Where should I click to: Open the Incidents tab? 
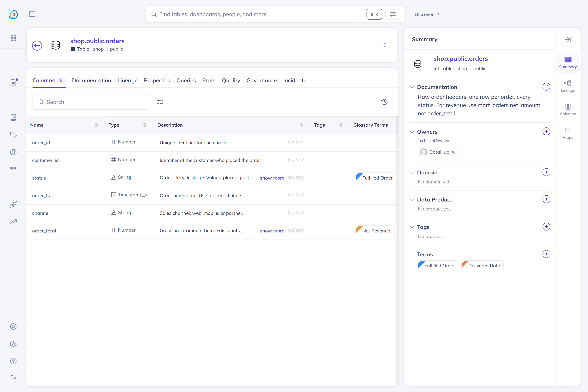295,81
